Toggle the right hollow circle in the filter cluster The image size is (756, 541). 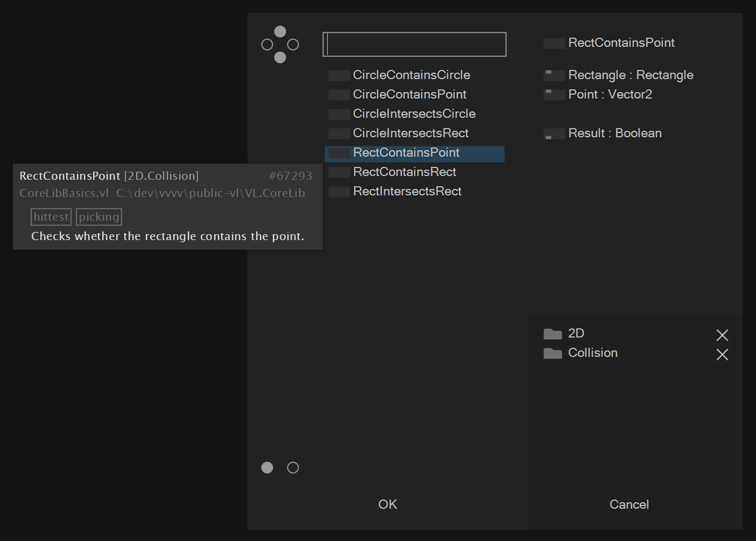293,45
